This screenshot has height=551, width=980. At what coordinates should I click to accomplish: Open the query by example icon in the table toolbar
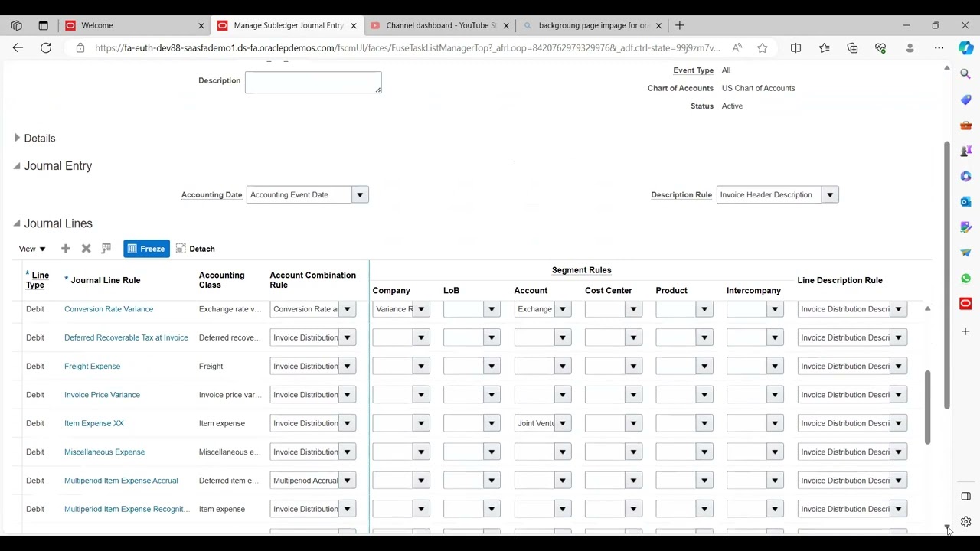(106, 249)
